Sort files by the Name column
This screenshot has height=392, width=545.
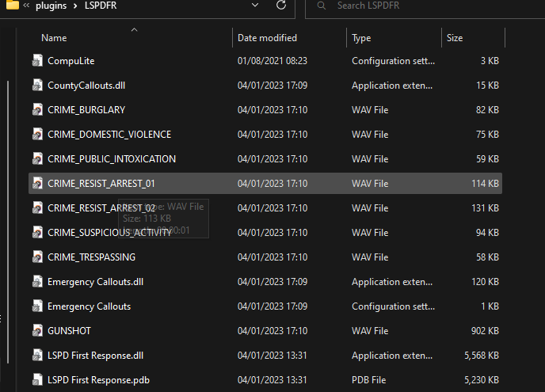(x=54, y=38)
